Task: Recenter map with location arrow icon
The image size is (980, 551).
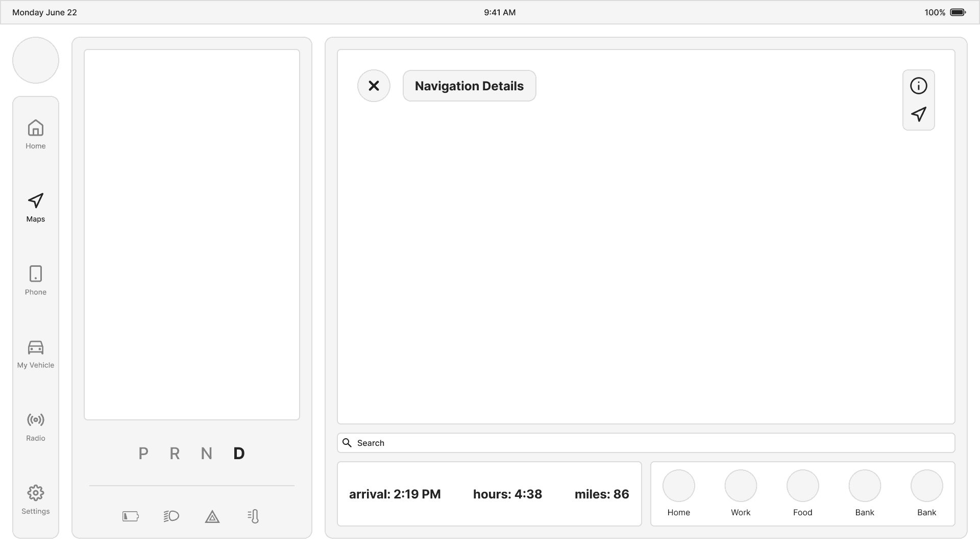Action: 918,114
